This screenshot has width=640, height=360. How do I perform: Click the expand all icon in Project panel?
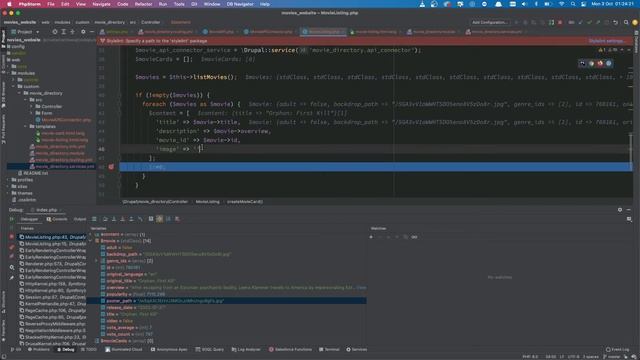coord(64,32)
